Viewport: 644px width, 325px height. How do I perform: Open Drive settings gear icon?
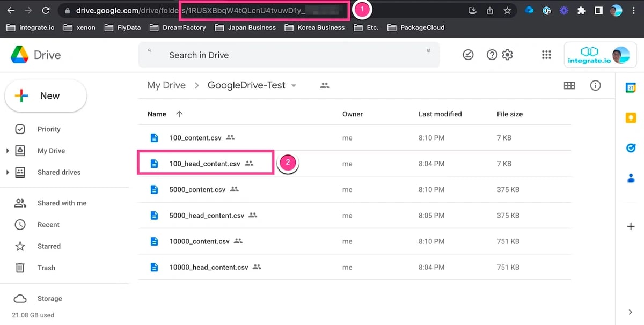pos(507,55)
